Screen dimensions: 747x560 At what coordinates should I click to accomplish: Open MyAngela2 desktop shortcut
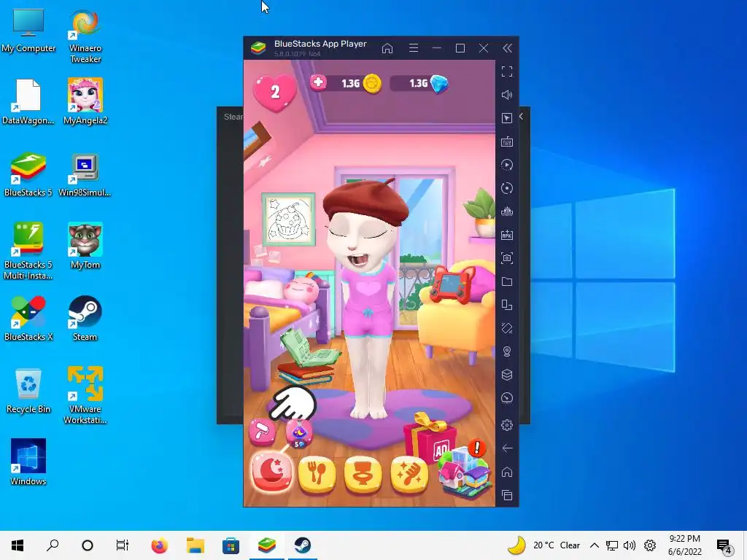tap(85, 101)
